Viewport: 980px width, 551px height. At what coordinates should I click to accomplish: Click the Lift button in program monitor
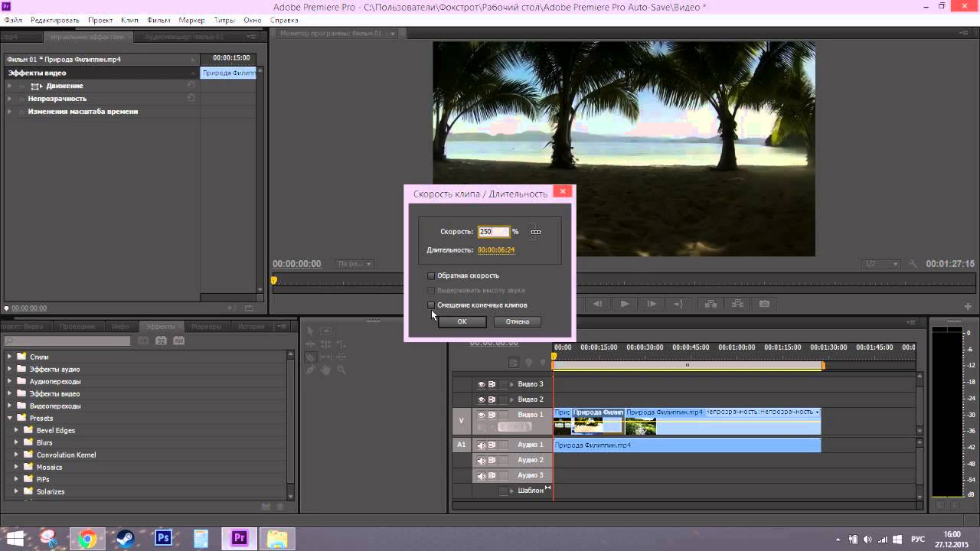point(710,304)
